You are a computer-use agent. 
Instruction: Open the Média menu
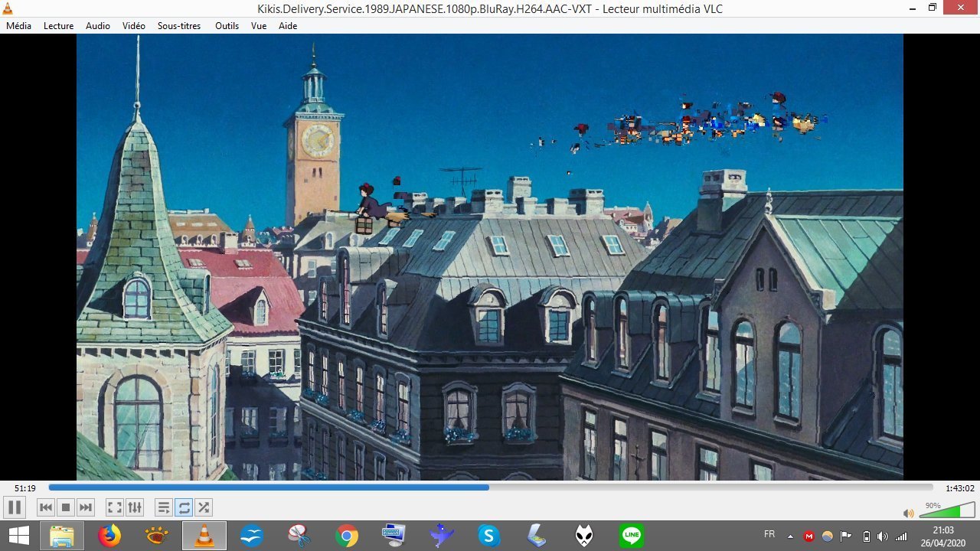pyautogui.click(x=18, y=25)
